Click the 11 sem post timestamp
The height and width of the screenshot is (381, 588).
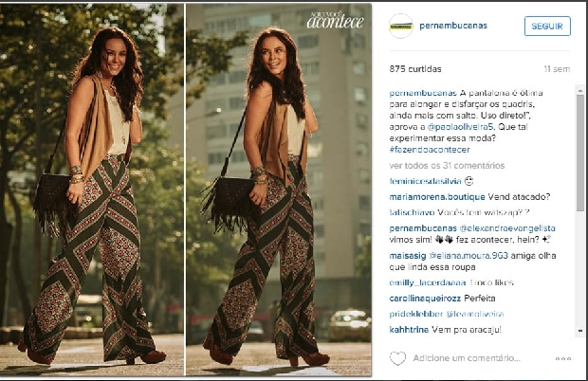click(557, 69)
